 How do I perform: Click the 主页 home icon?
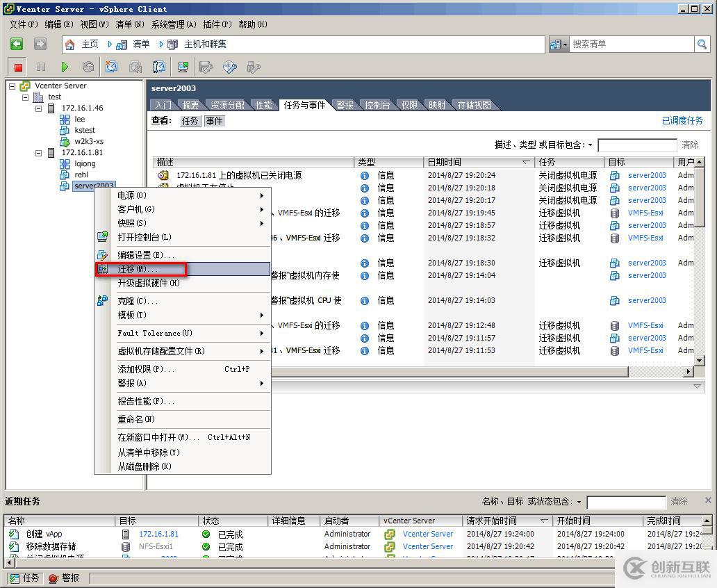click(69, 44)
